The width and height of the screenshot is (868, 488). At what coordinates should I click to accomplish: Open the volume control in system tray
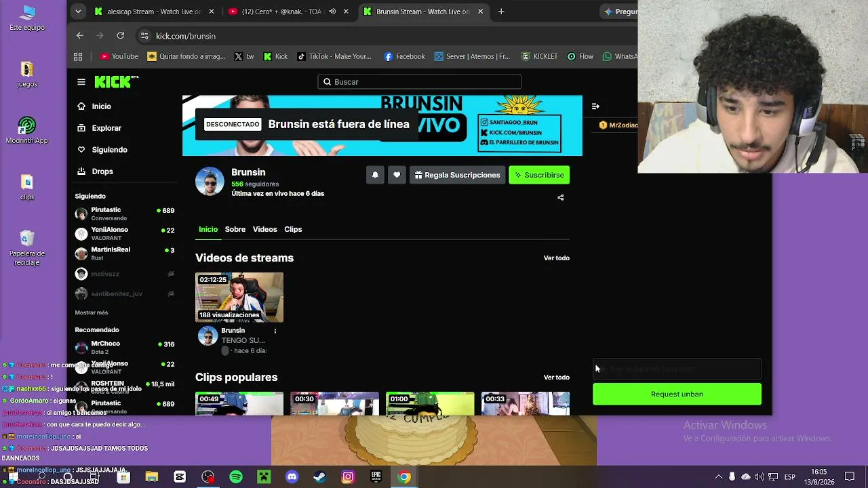759,477
